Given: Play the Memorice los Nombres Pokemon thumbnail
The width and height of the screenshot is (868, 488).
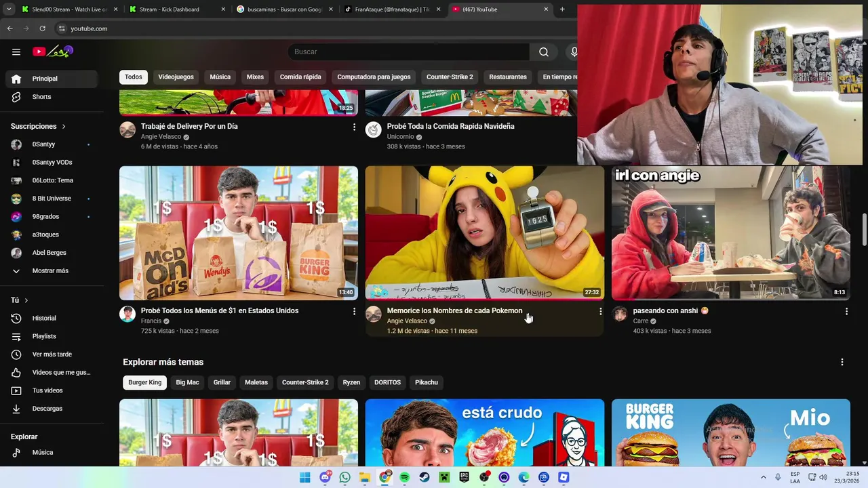Looking at the screenshot, I should point(485,232).
